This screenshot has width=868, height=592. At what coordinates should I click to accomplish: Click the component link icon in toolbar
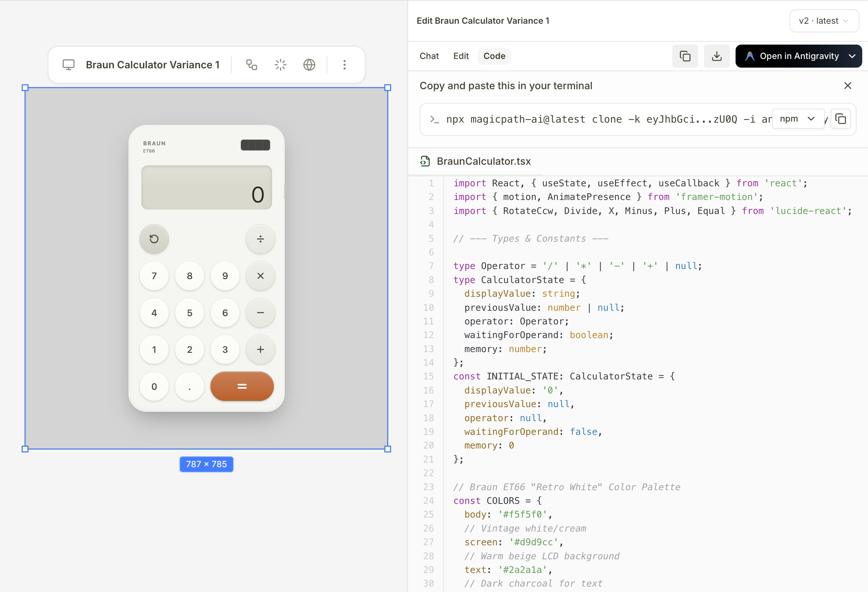251,65
